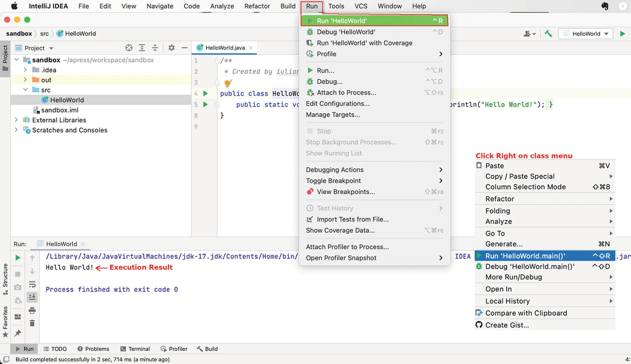631x364 pixels.
Task: Open the Problems tool window
Action: tap(93, 349)
